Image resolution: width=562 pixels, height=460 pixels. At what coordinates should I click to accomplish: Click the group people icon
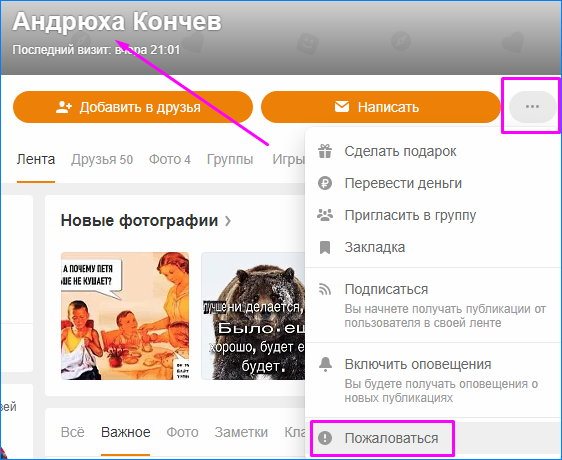coord(325,215)
